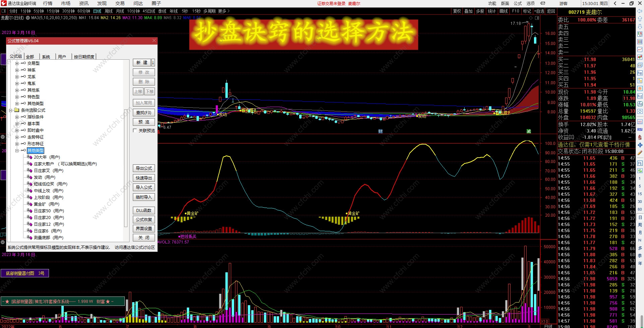Open the 行情 menu
The height and width of the screenshot is (328, 644).
[48, 3]
